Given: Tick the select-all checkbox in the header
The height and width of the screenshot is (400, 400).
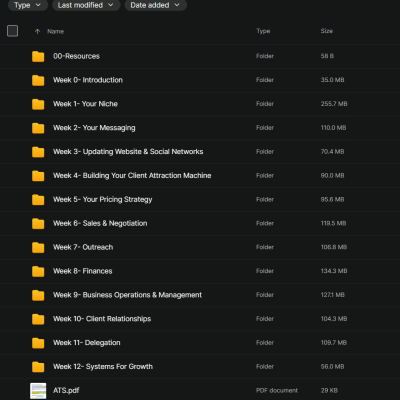Looking at the screenshot, I should click(x=12, y=31).
